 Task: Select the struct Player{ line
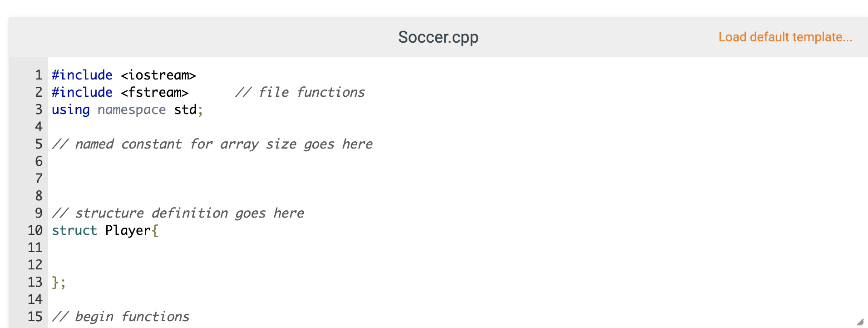[x=104, y=230]
